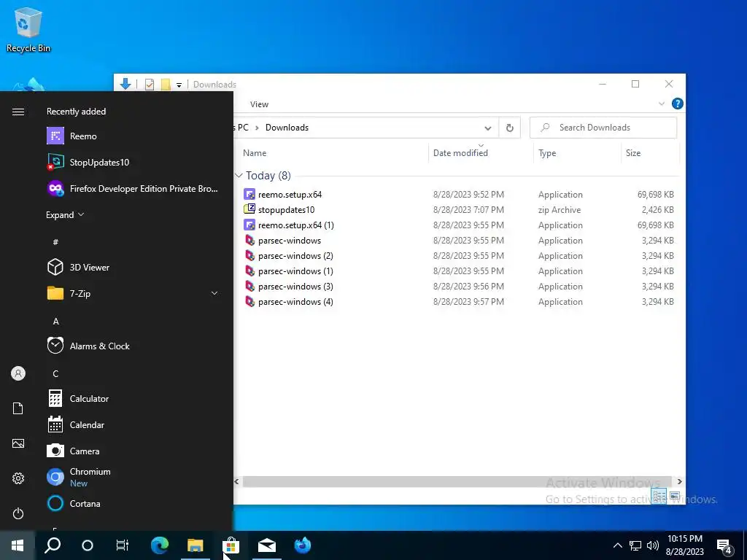The image size is (747, 560).
Task: Open the user account icon
Action: 18,373
